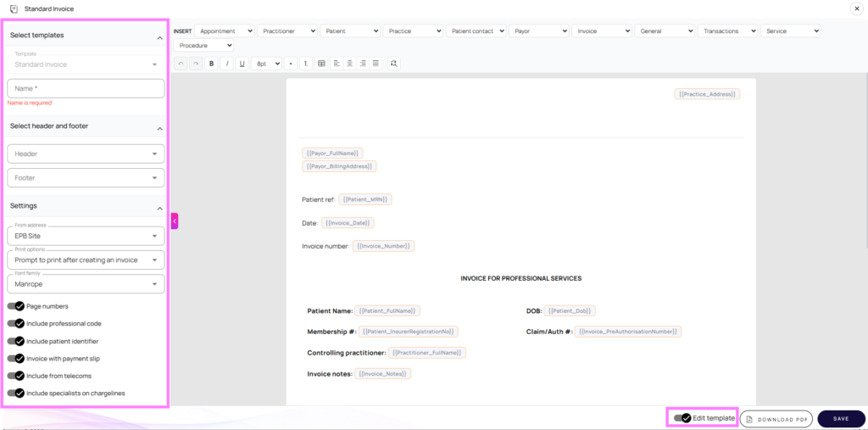Screen dimensions: 868x430
Task: Align text center
Action: pyautogui.click(x=350, y=64)
